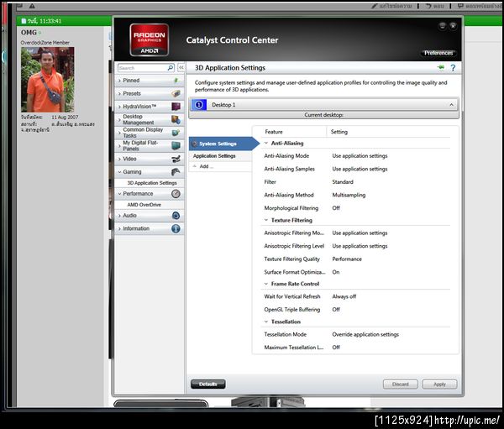Change Anti-Aliasing Mode setting

pos(360,156)
